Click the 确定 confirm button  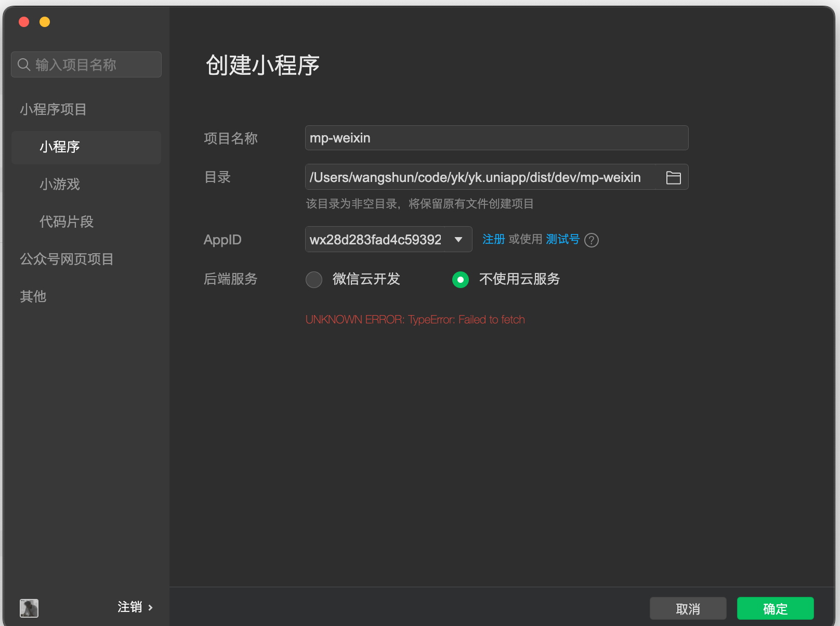tap(776, 608)
